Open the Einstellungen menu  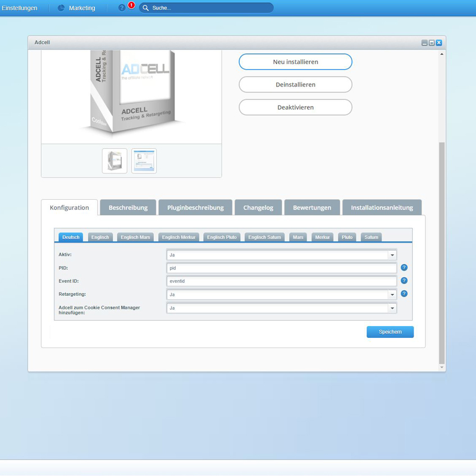(20, 8)
